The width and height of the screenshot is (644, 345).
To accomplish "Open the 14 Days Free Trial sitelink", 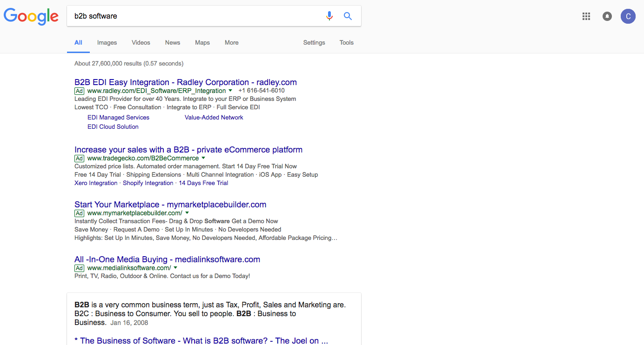I will point(203,183).
